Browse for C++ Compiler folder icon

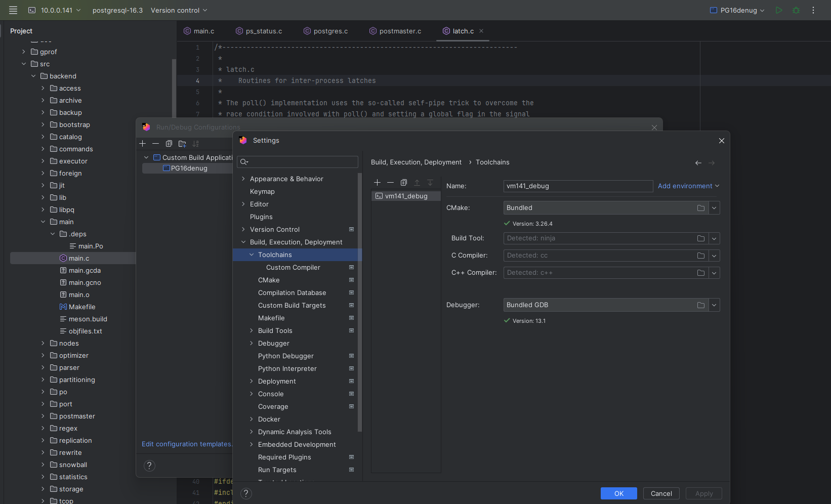(701, 273)
